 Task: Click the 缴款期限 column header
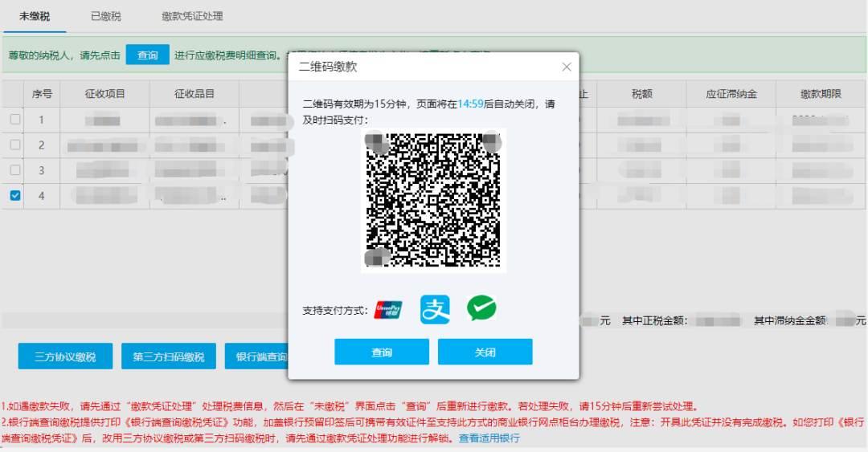pos(821,94)
